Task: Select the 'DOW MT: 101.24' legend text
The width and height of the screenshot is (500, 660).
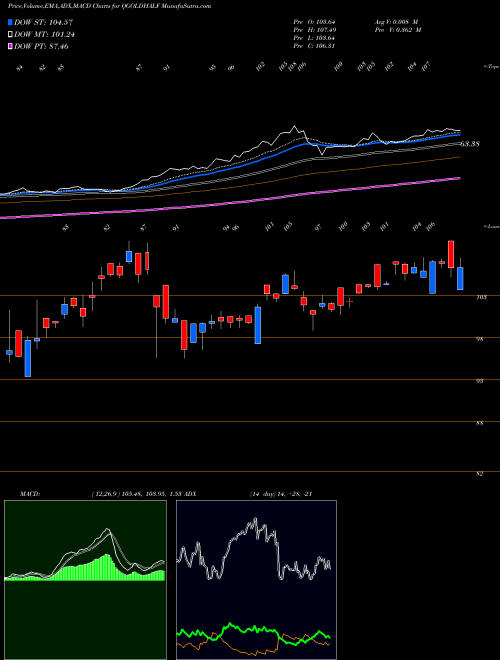Action: 45,35
